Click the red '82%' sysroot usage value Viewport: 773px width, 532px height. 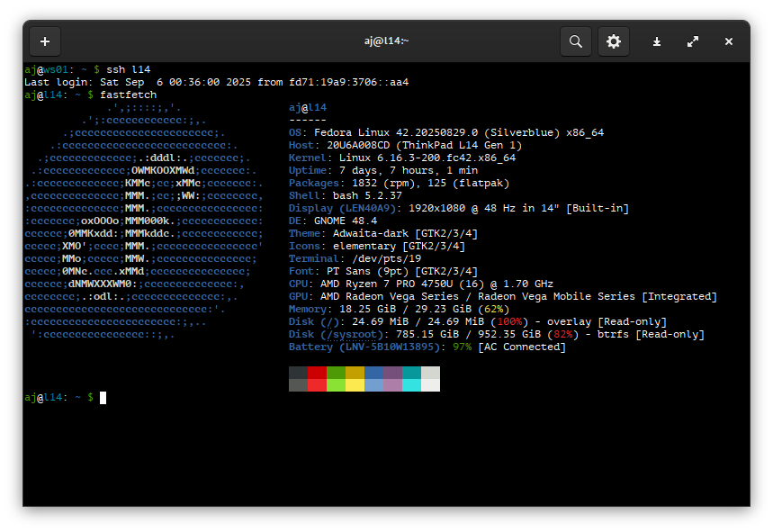(563, 335)
